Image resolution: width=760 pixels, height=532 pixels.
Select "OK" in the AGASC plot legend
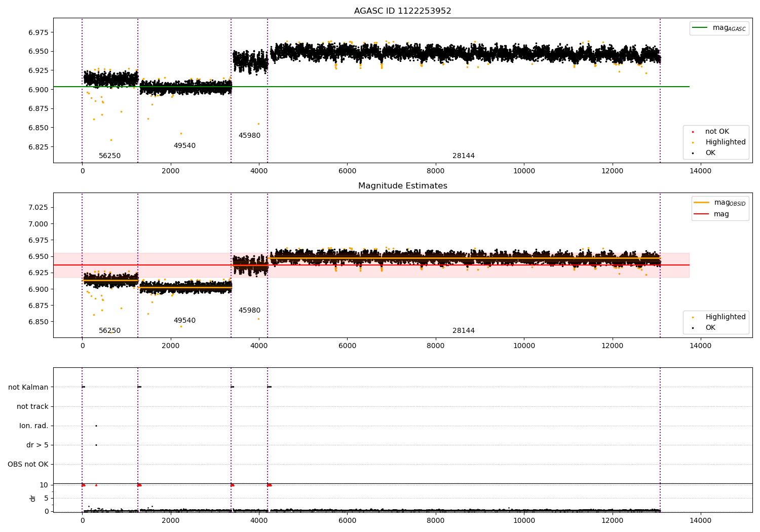(710, 153)
